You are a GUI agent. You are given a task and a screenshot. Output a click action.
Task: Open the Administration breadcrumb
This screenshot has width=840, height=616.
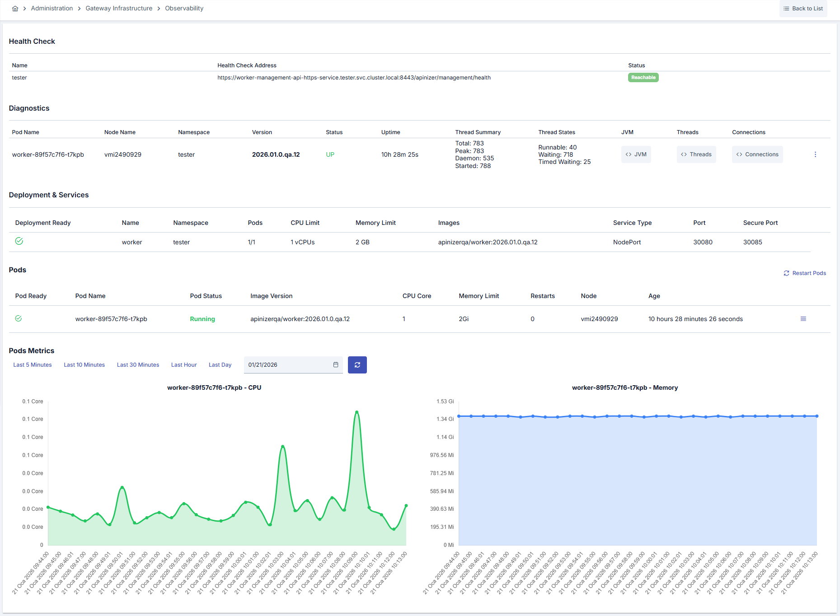click(x=52, y=9)
